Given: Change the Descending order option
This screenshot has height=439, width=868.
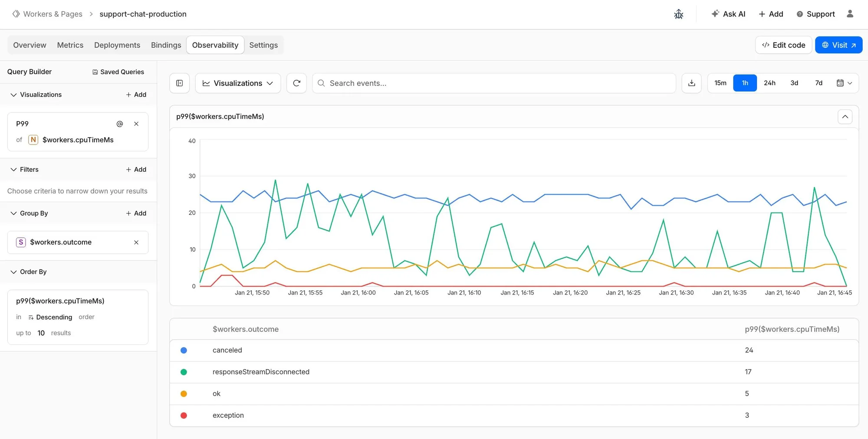Looking at the screenshot, I should tap(50, 317).
